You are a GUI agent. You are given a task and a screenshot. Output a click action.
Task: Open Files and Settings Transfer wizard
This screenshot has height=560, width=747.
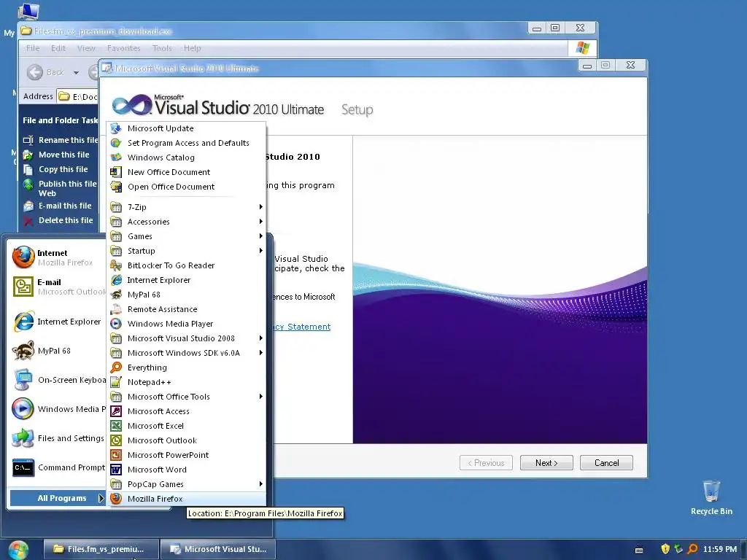(57, 438)
